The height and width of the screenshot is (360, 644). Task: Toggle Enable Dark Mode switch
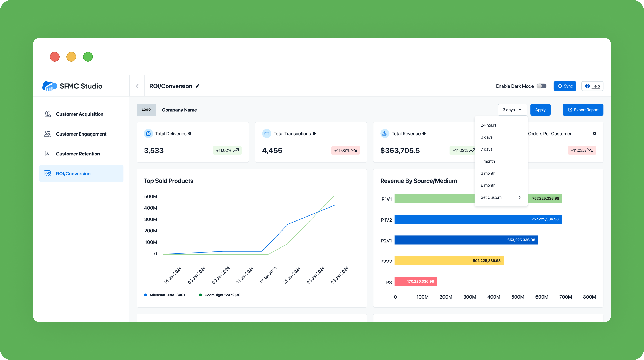point(542,86)
